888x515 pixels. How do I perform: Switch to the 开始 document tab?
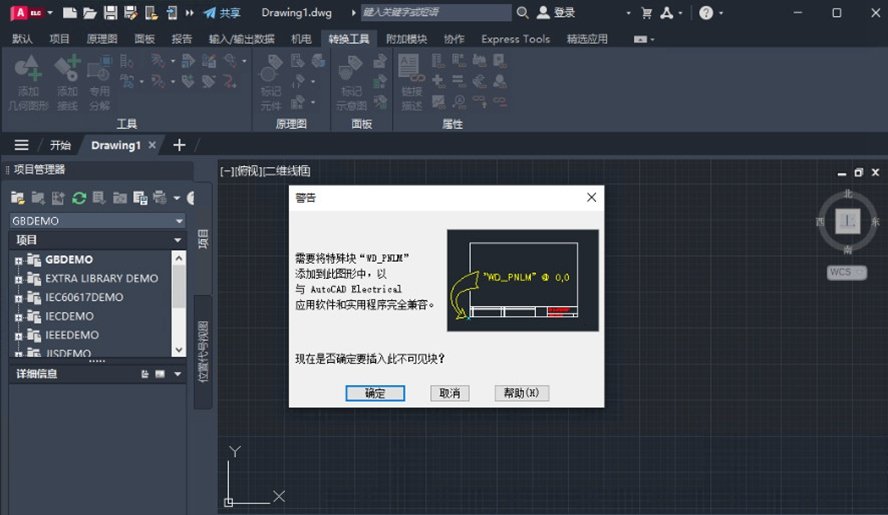[60, 145]
